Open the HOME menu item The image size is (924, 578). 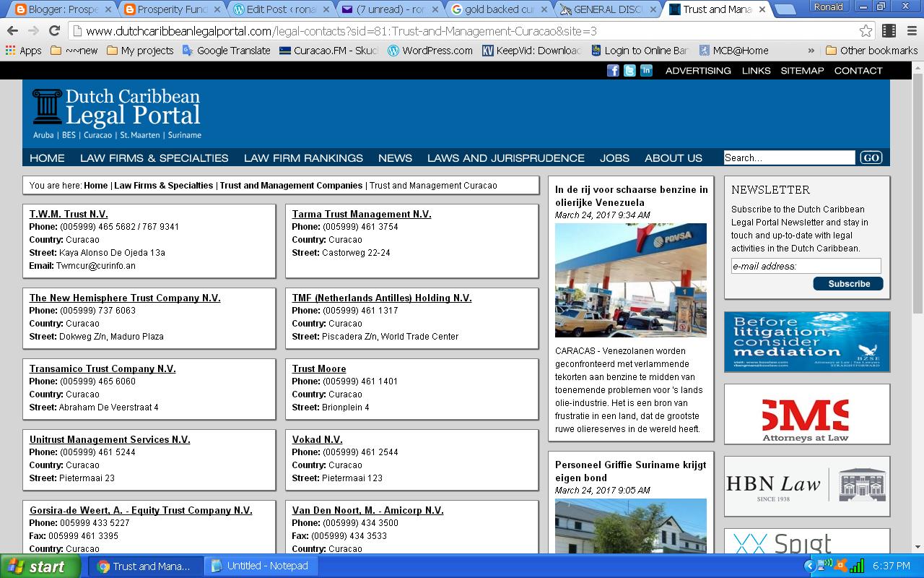pos(47,158)
